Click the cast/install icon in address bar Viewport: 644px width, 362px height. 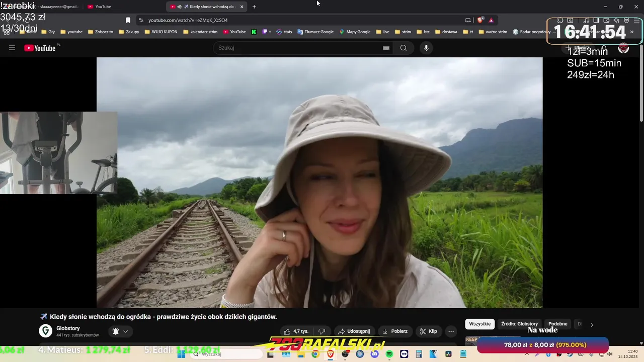tap(468, 20)
